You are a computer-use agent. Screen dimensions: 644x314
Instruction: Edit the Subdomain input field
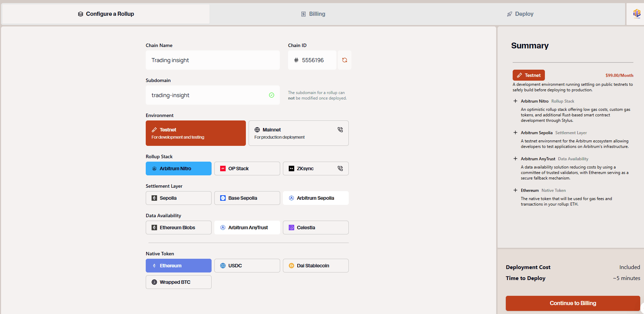213,95
